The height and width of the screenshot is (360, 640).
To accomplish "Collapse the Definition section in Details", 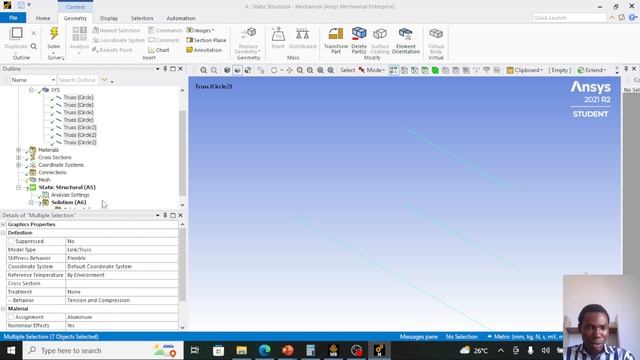I will (3, 233).
